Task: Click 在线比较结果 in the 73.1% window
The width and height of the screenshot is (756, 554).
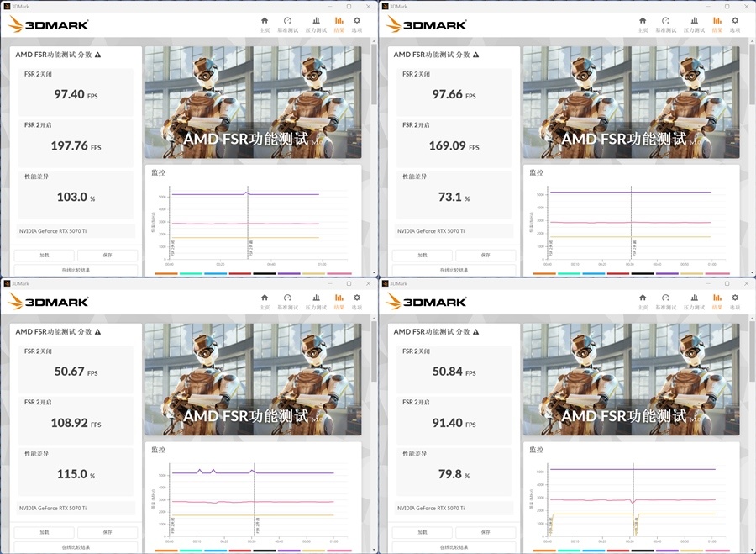Action: tap(454, 270)
